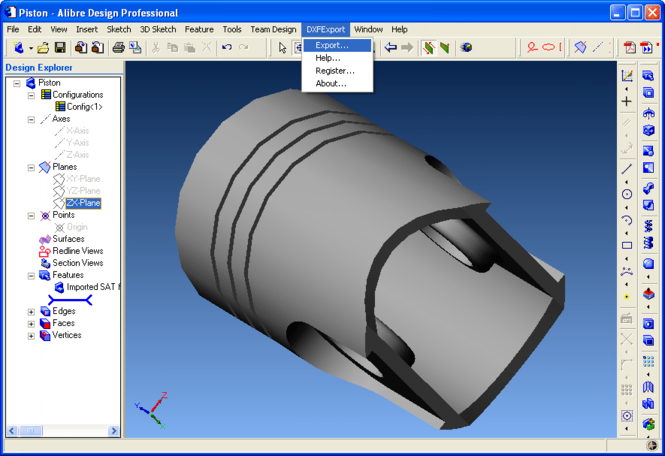The image size is (665, 456).
Task: Click the Extrude Boss feature icon
Action: click(648, 76)
